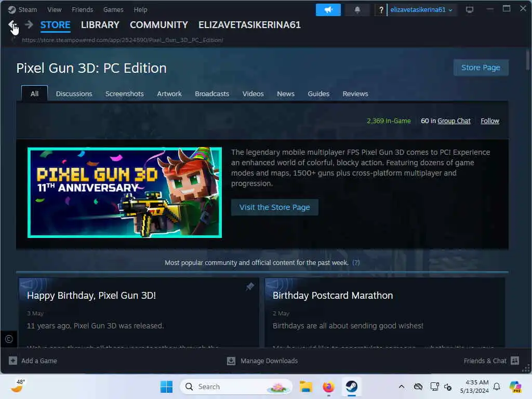This screenshot has height=399, width=532.
Task: Go to the LIBRARY section
Action: tap(100, 25)
